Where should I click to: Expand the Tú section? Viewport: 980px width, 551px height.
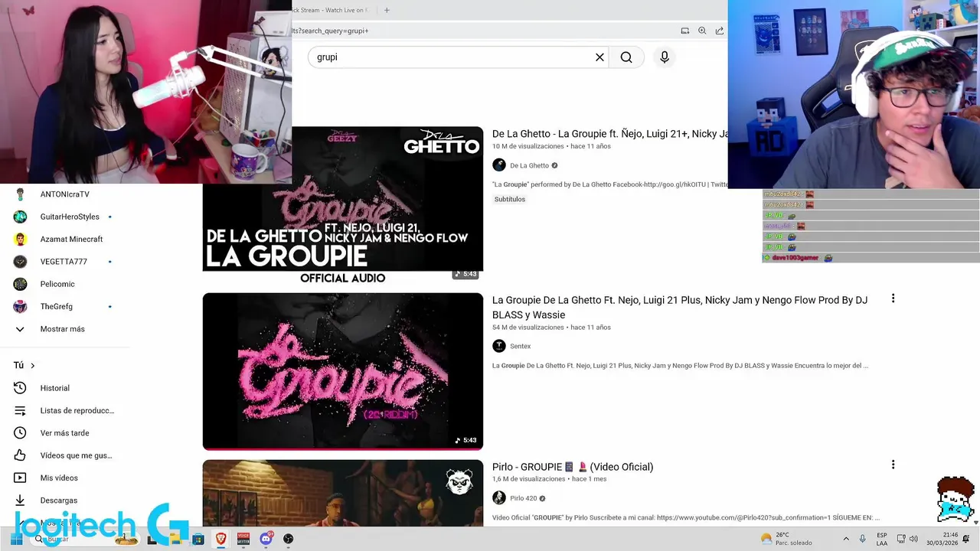(x=24, y=365)
